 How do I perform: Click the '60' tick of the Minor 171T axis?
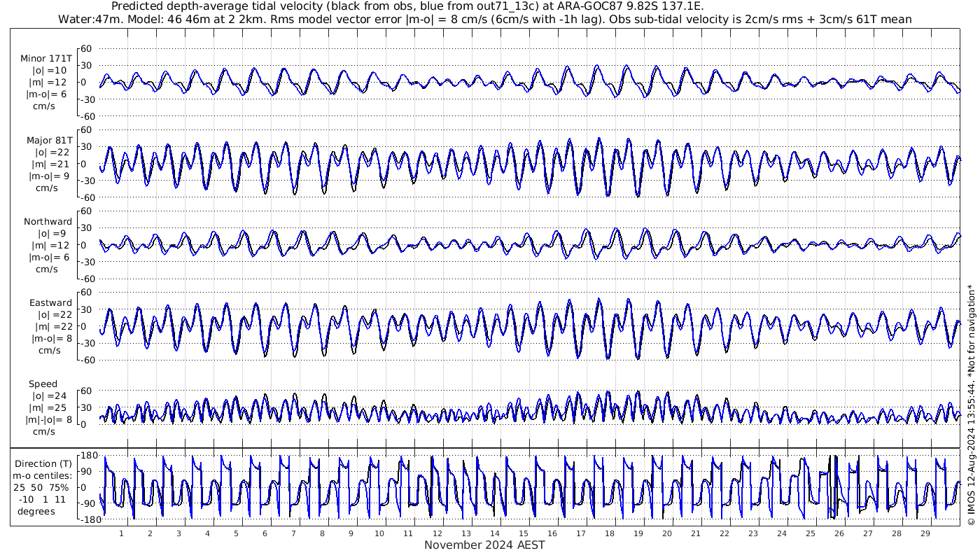coord(87,48)
